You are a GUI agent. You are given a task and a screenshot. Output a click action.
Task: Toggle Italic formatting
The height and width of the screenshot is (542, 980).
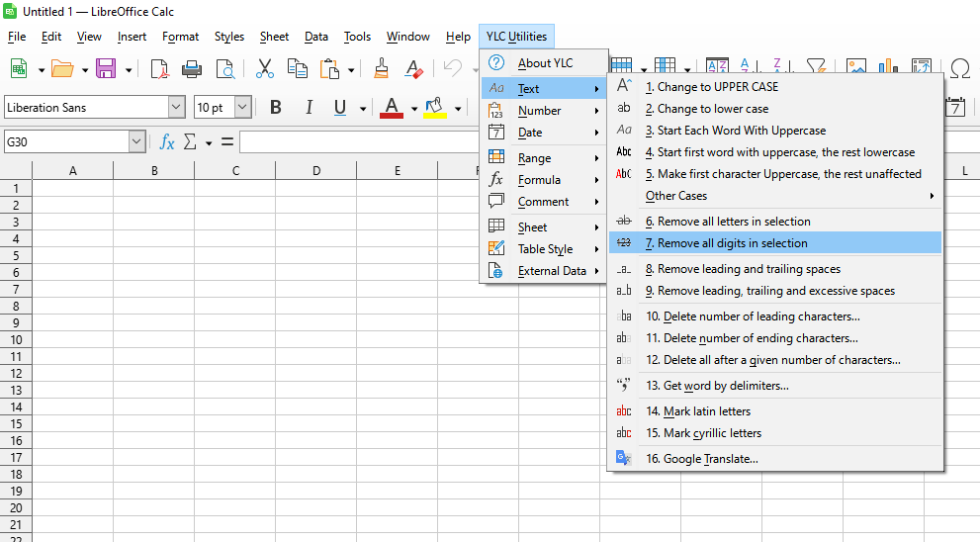click(309, 107)
